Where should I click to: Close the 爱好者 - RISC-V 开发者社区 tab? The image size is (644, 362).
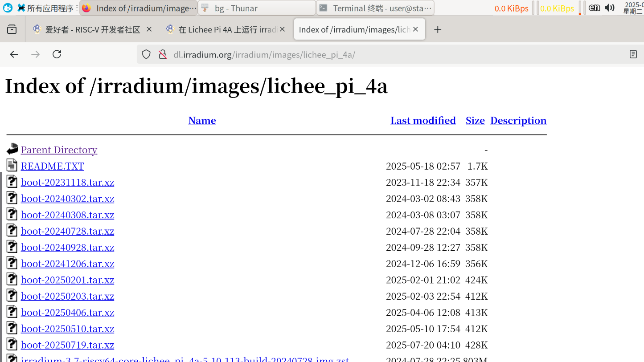tap(149, 29)
